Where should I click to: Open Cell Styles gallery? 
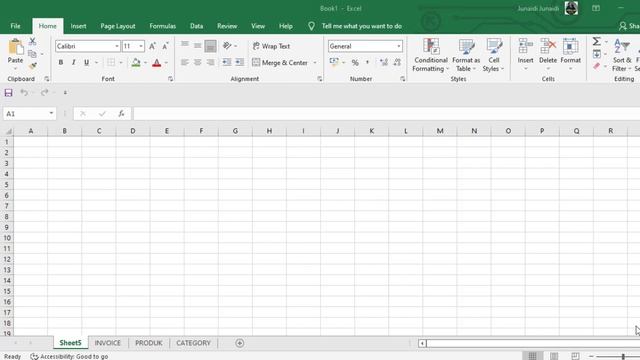point(493,55)
